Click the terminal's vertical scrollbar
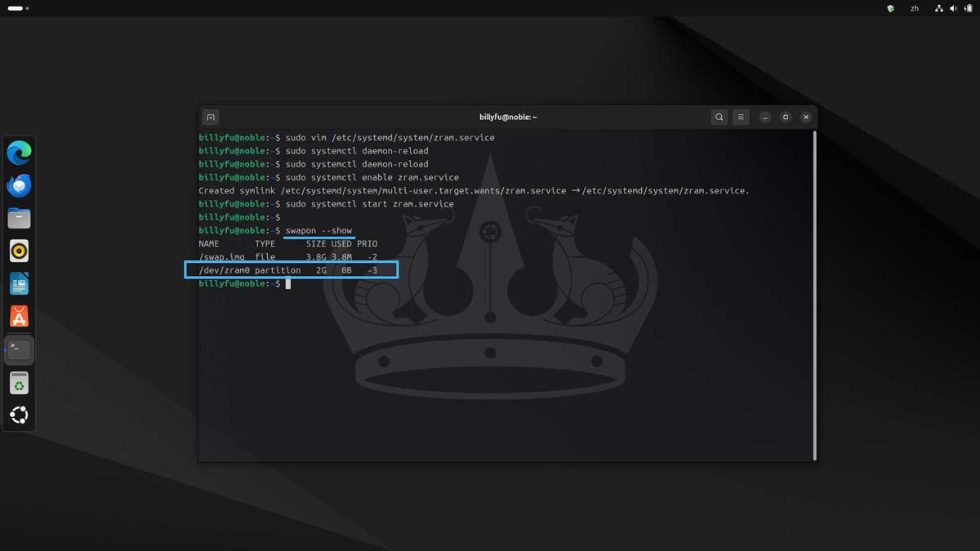980x551 pixels. (813, 294)
